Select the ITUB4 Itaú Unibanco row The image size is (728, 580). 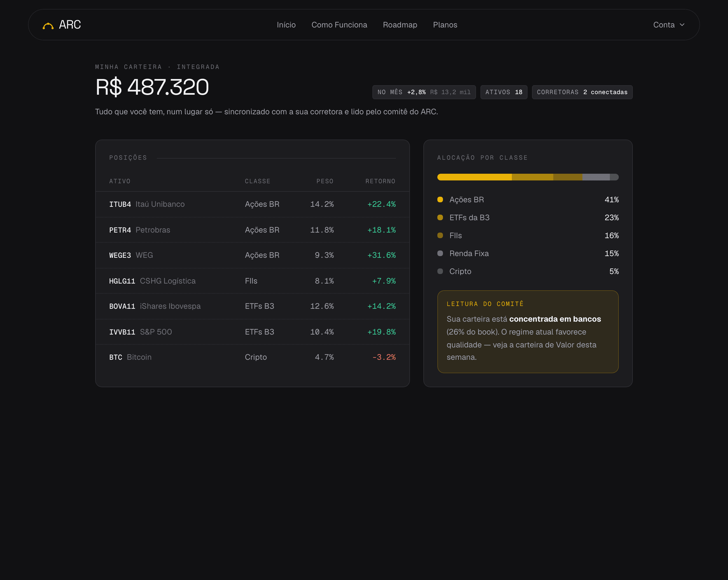pos(252,204)
